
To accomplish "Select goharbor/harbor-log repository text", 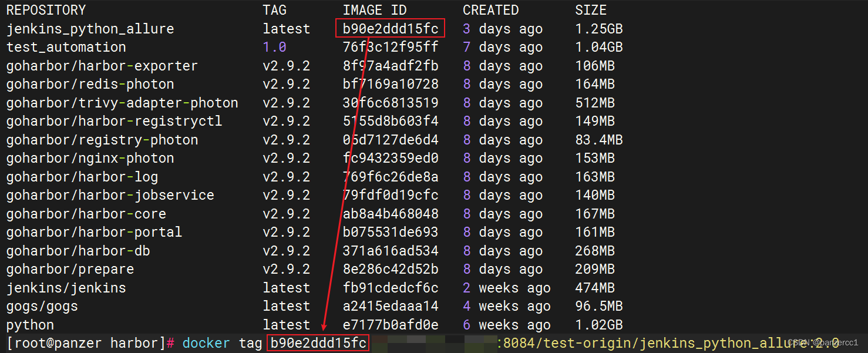I will pyautogui.click(x=82, y=177).
